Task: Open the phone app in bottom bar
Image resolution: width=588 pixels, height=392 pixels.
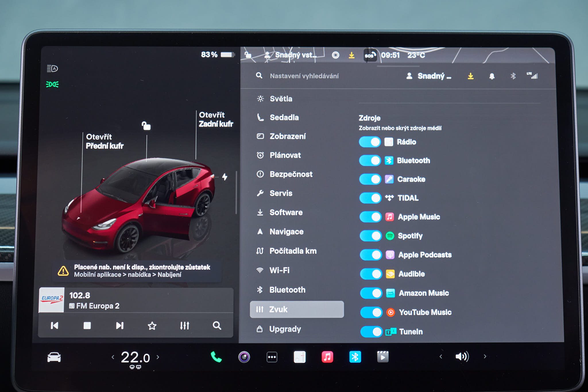Action: tap(216, 357)
